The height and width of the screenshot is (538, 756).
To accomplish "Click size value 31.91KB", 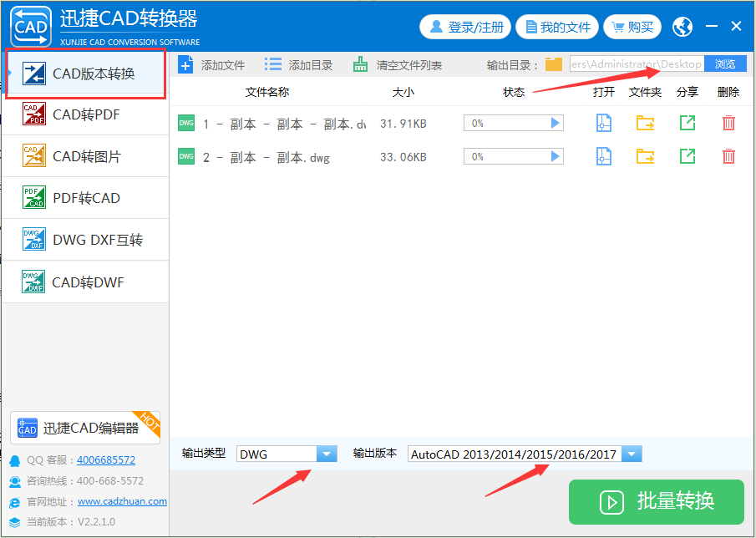I will (403, 124).
